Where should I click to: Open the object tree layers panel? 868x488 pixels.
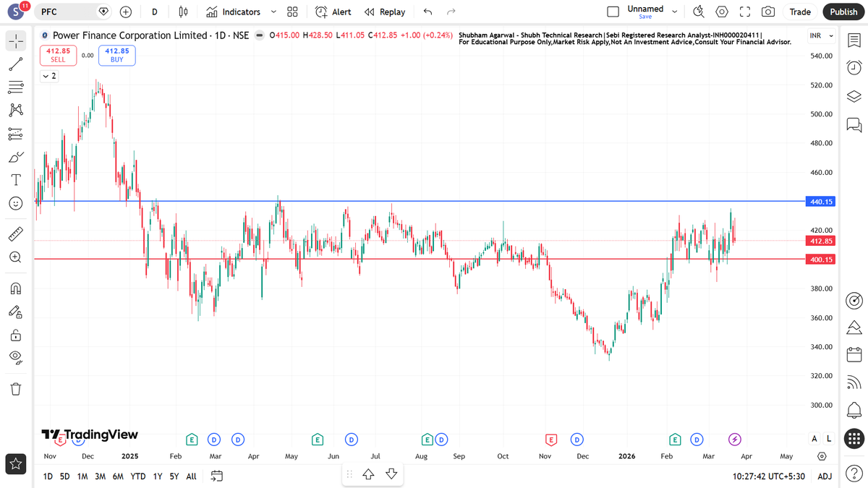854,96
